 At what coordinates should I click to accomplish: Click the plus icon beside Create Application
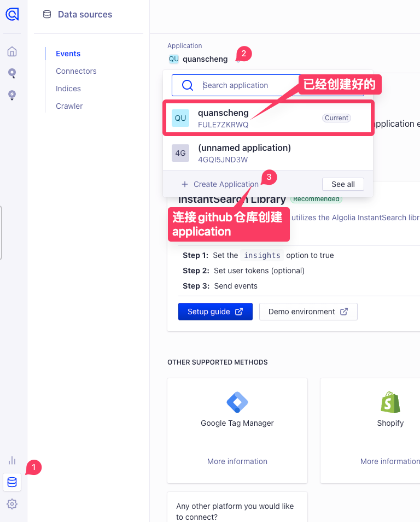(x=185, y=184)
